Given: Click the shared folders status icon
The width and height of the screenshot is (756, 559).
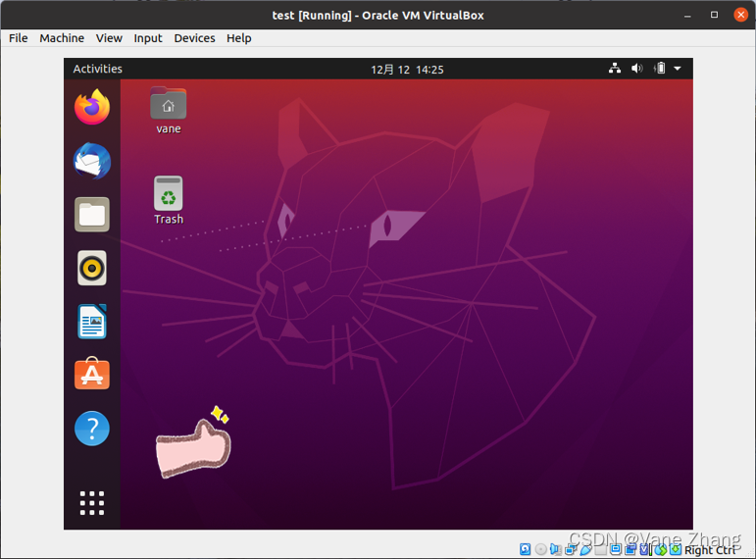Looking at the screenshot, I should [600, 549].
